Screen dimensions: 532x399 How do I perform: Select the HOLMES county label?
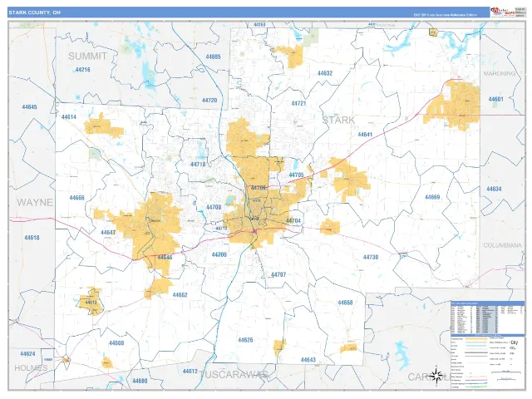point(31,367)
